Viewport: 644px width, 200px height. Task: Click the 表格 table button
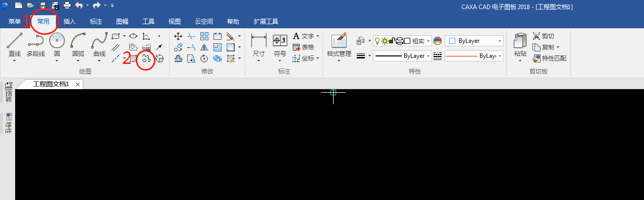pos(303,47)
